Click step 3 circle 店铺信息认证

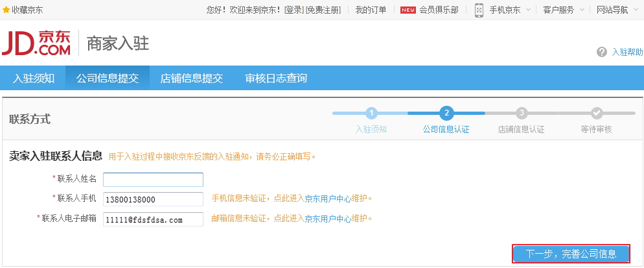click(522, 113)
